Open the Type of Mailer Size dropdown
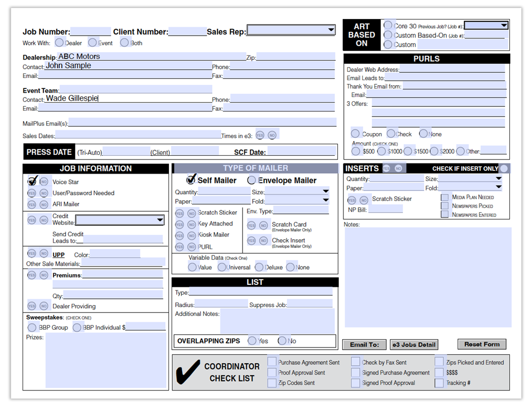Image resolution: width=532 pixels, height=407 pixels. [297, 191]
